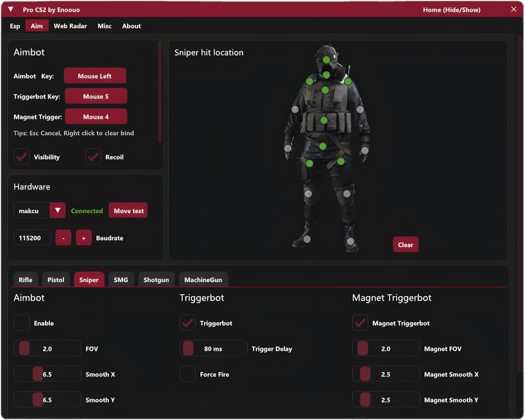Enable the gray dot on the left-side elbow
This screenshot has height=420, width=525.
tap(295, 109)
